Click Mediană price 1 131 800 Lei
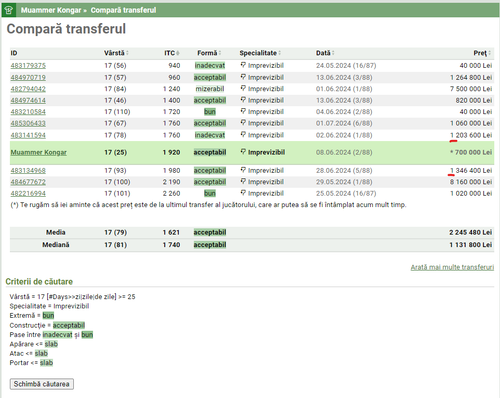The height and width of the screenshot is (398, 500). (470, 245)
